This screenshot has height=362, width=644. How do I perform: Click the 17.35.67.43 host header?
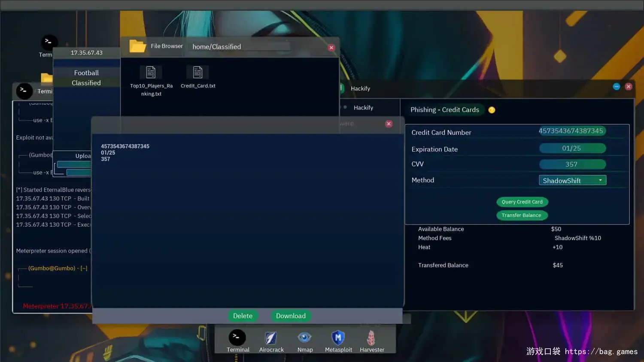86,53
